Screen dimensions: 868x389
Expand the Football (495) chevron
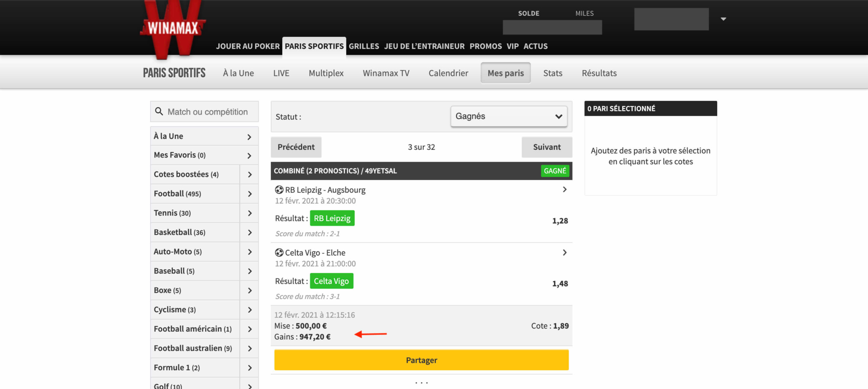pos(249,194)
